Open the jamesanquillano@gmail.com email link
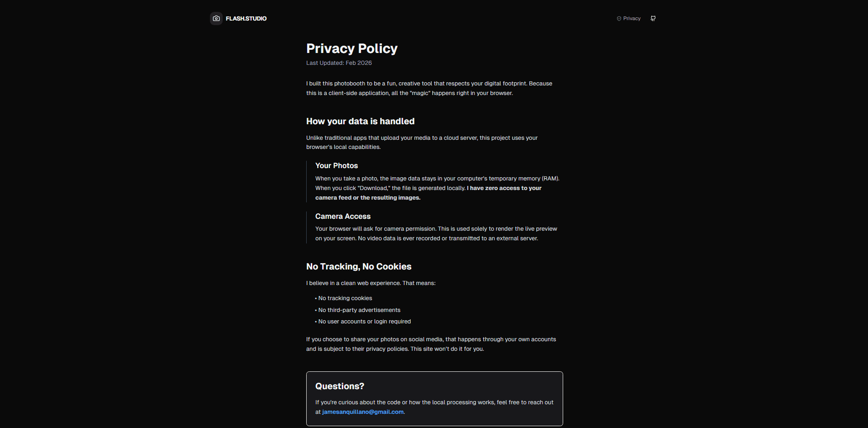Viewport: 868px width, 428px height. click(x=363, y=412)
